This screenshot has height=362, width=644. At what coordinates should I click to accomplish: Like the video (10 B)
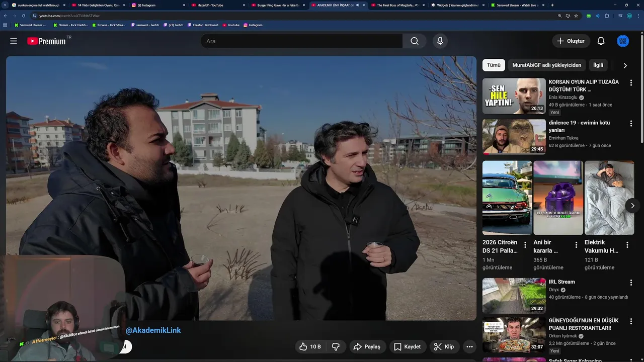tap(310, 346)
